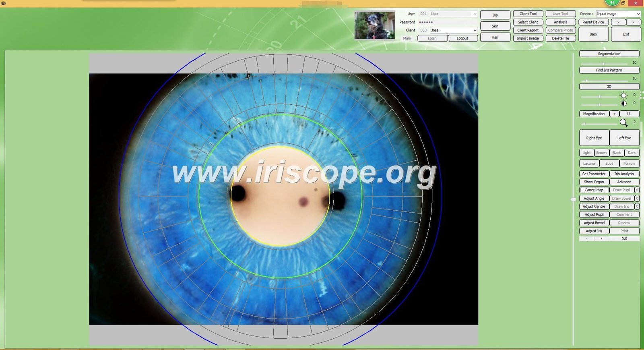
Task: Run Segmentation
Action: coord(609,54)
